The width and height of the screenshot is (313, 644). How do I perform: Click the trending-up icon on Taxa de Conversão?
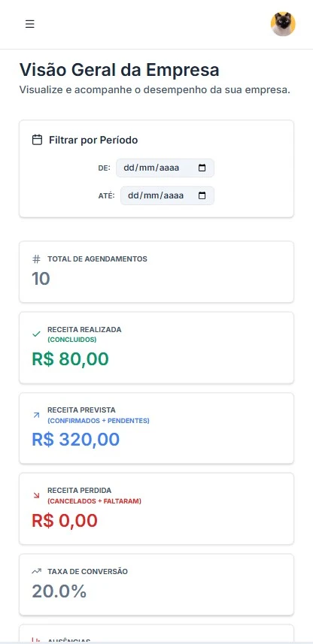37,571
